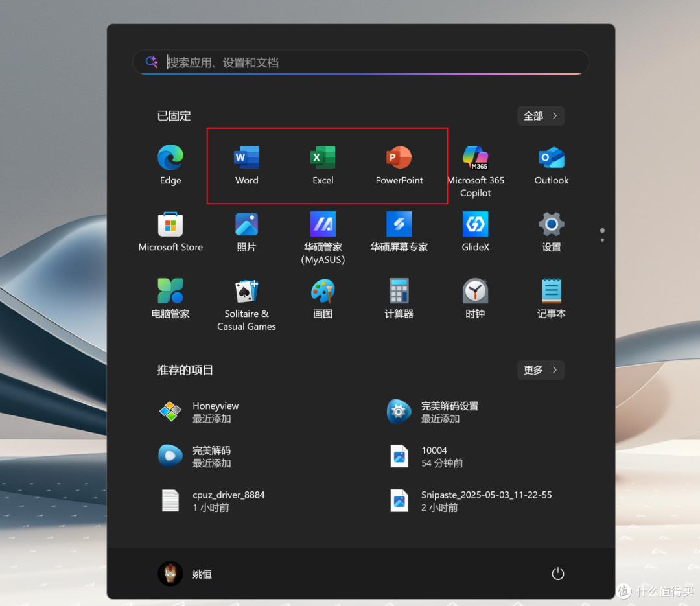Open the 时钟 clock app
The height and width of the screenshot is (606, 700).
point(476,298)
